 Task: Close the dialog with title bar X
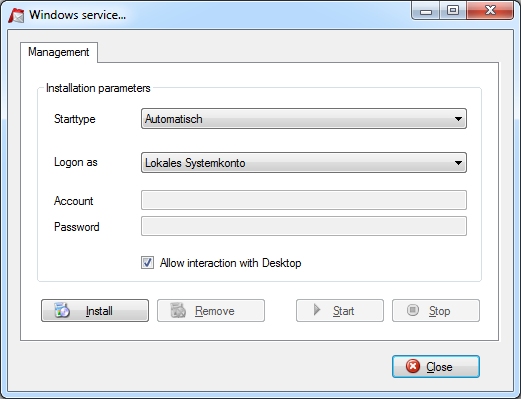click(x=490, y=11)
